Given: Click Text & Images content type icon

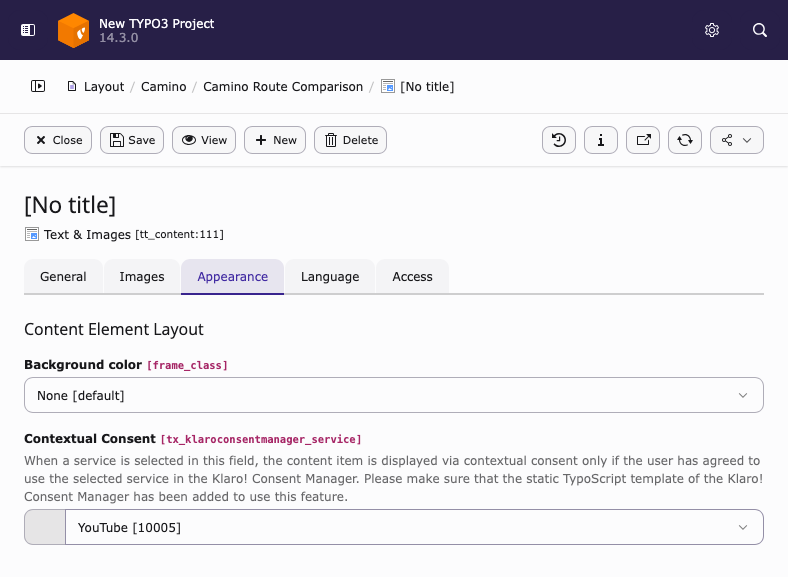Looking at the screenshot, I should click(x=32, y=234).
